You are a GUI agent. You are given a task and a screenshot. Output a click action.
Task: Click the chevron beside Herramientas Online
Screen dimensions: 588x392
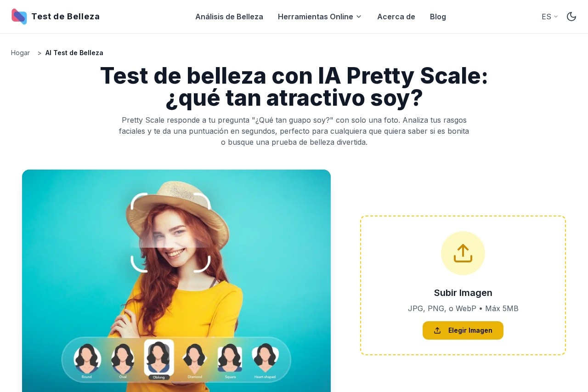point(359,17)
